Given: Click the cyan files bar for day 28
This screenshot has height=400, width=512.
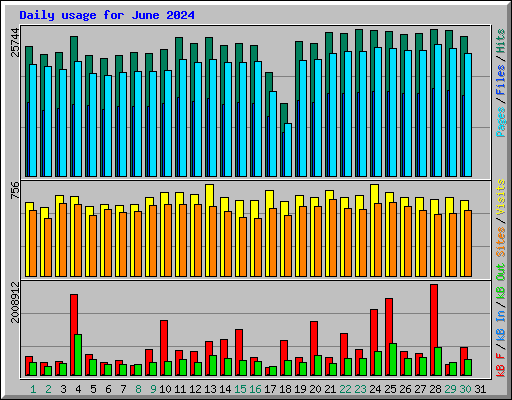Looking at the screenshot, I should [438, 111].
